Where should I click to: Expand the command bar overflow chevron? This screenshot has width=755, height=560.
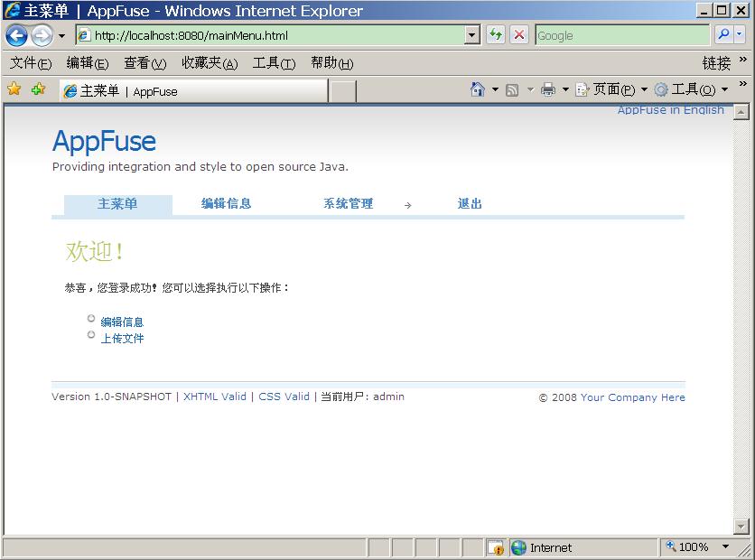click(x=743, y=84)
